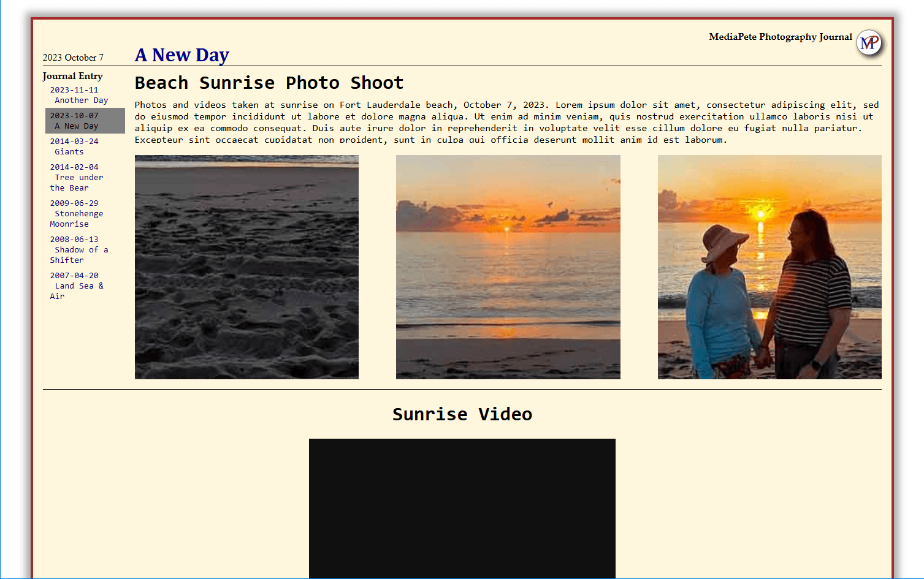Play the Sunrise Video
Screen dimensions: 924x579
coord(462,509)
